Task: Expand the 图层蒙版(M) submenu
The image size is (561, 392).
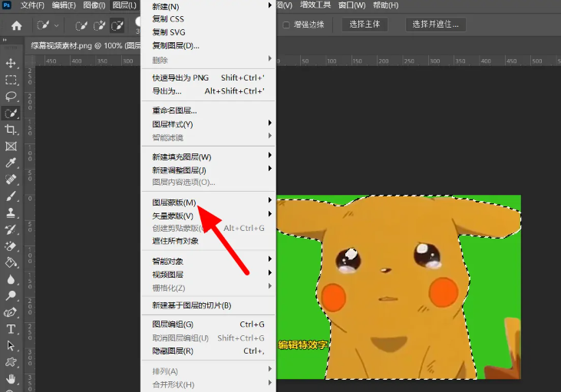Action: click(x=174, y=203)
